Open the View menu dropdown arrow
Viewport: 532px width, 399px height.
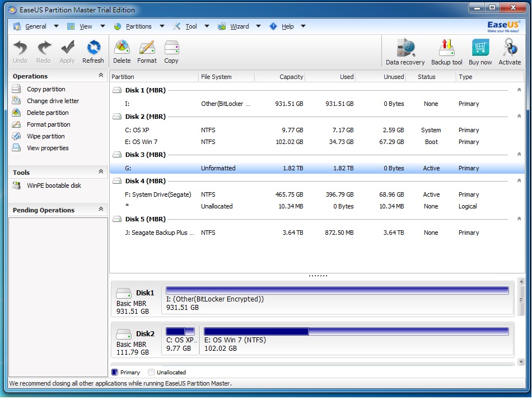pos(103,26)
